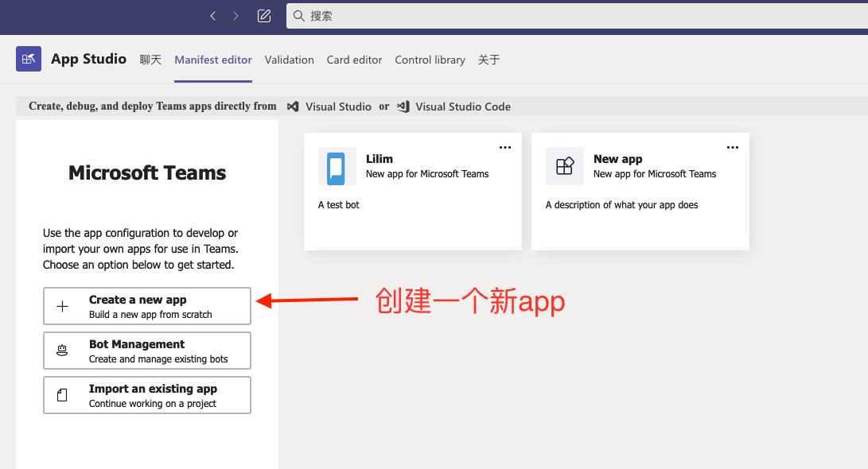The height and width of the screenshot is (469, 868).
Task: Open the Card editor tab
Action: 354,60
